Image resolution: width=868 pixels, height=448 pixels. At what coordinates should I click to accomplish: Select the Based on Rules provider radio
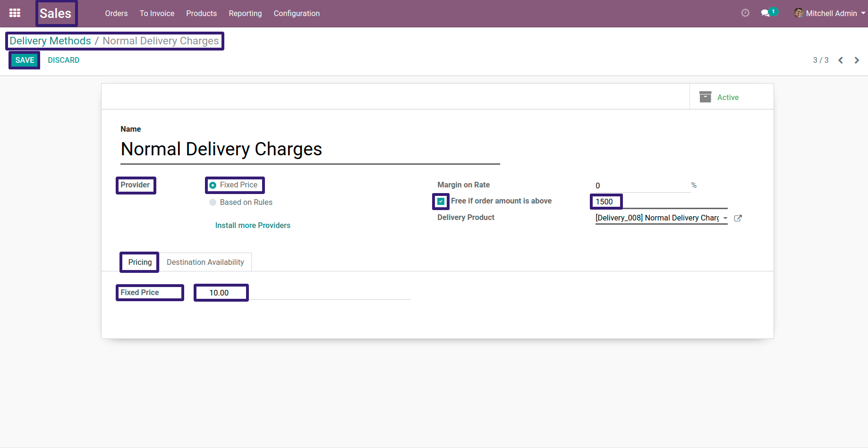213,203
